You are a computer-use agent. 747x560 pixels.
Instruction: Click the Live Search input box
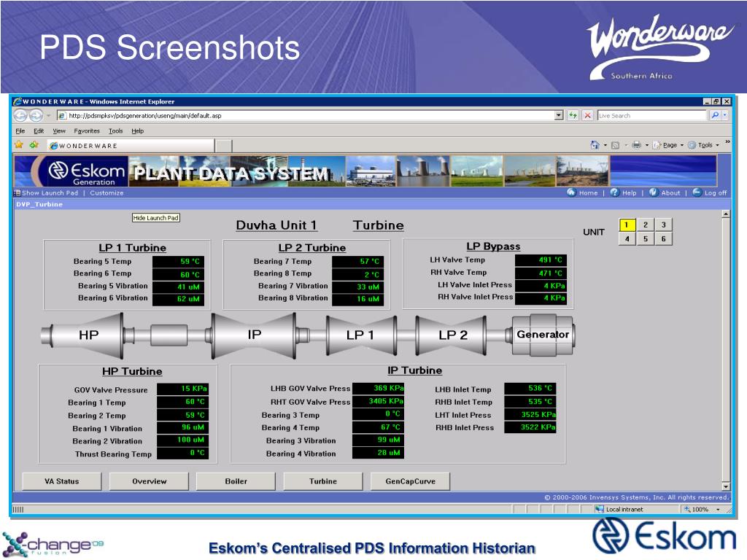[x=651, y=116]
